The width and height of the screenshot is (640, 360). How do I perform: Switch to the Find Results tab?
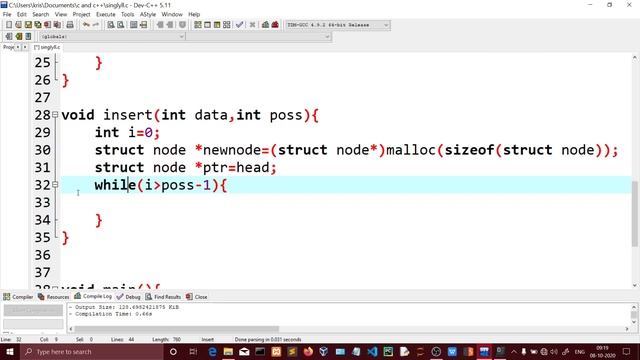point(163,297)
